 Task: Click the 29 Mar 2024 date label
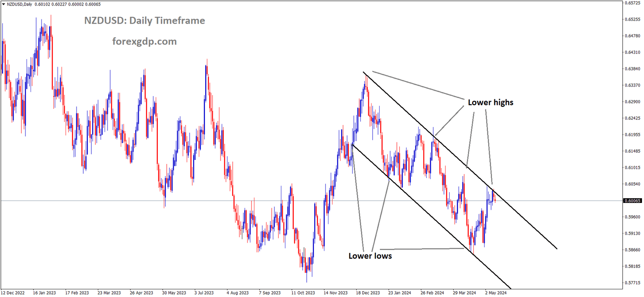click(464, 293)
